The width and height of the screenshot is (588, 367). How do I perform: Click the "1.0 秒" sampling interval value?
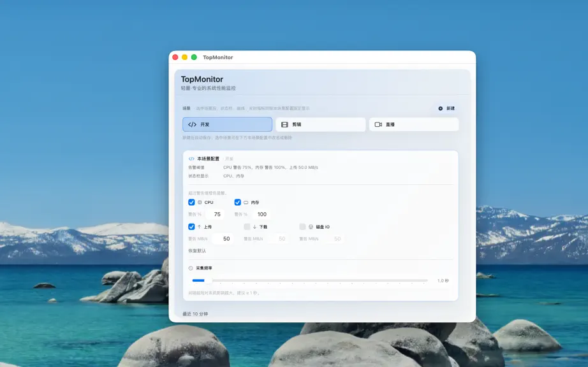coord(443,280)
